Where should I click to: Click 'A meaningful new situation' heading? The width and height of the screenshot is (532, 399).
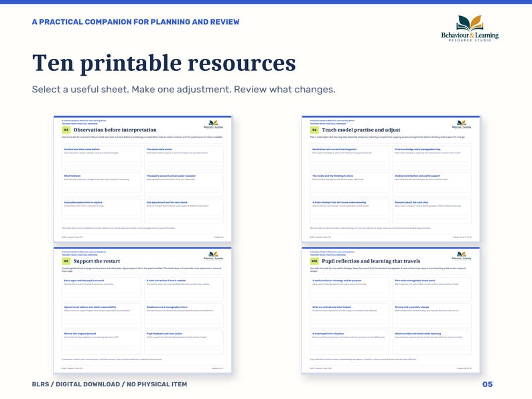pyautogui.click(x=328, y=333)
